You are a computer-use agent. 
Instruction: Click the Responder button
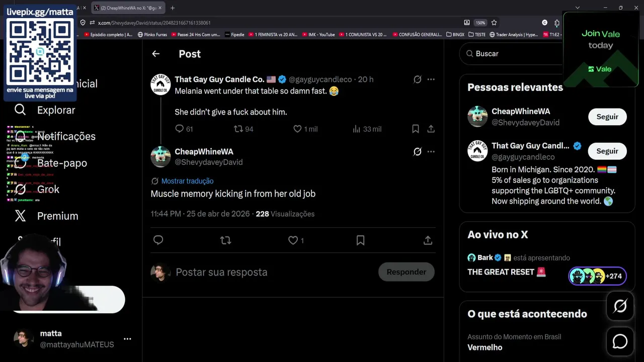click(406, 272)
